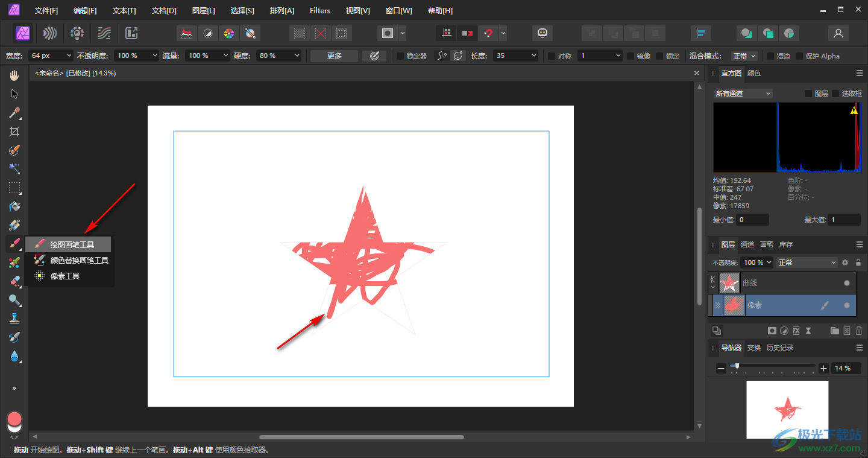Switch to the 通道 tab
Viewport: 868px width, 458px height.
pyautogui.click(x=747, y=244)
